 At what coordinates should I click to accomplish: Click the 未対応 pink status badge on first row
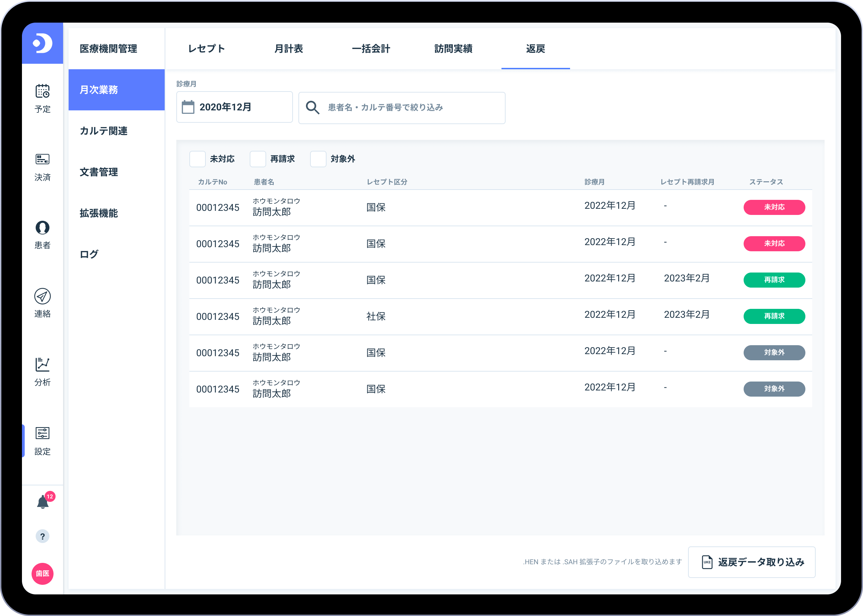(x=774, y=207)
